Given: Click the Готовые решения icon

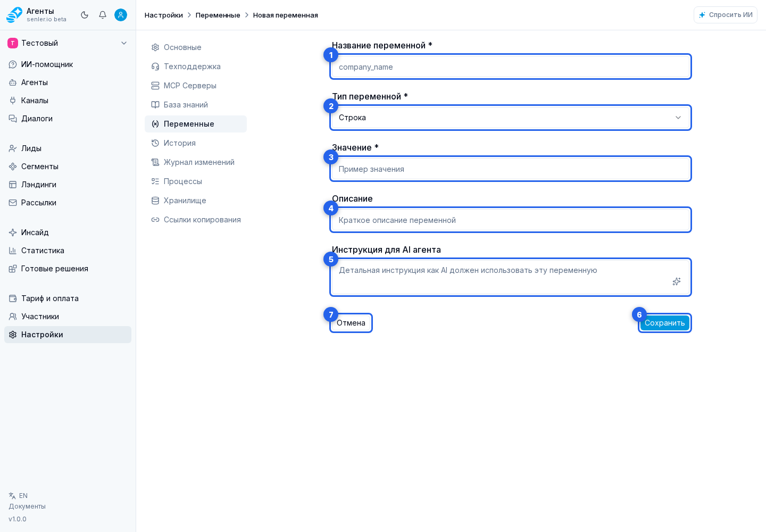Looking at the screenshot, I should (13, 269).
